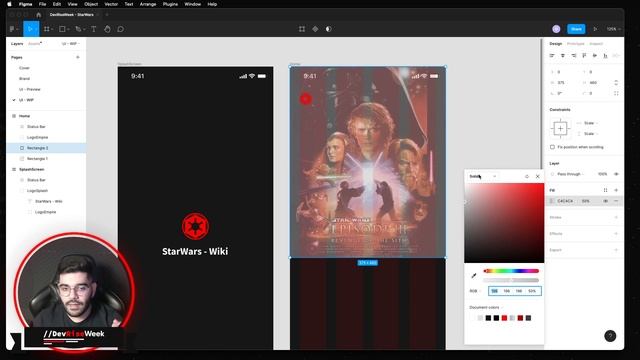The image size is (640, 360).
Task: Select the bright red document color swatch
Action: tap(504, 318)
